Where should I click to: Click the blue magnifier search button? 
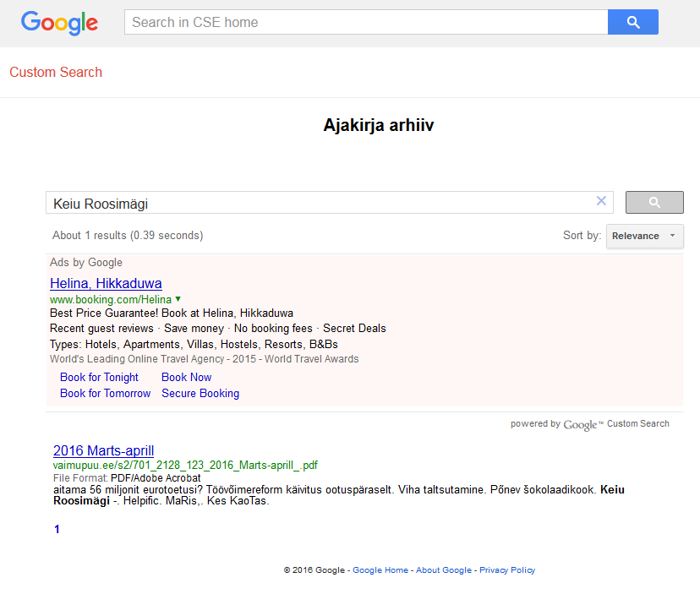coord(632,22)
